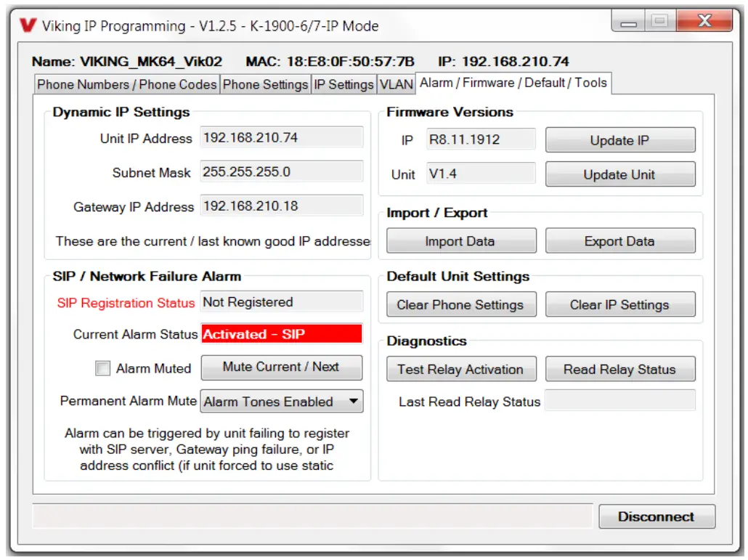The height and width of the screenshot is (560, 748).
Task: Click the Default Unit Settings heading
Action: tap(458, 277)
